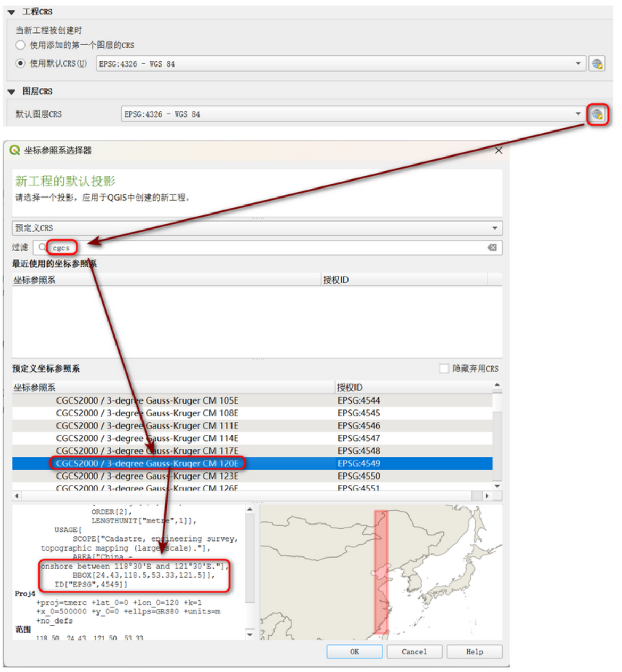Toggle the hide deprecated CRS checkbox
This screenshot has height=672, width=622.
point(444,368)
